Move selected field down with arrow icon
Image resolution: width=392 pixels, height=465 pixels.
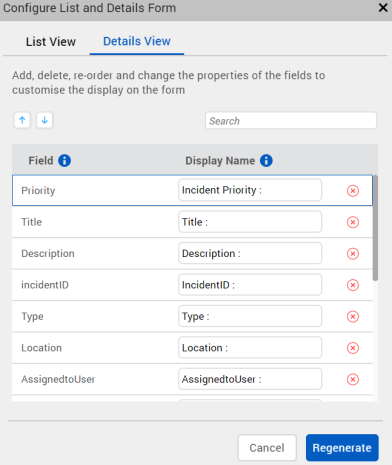tap(45, 120)
